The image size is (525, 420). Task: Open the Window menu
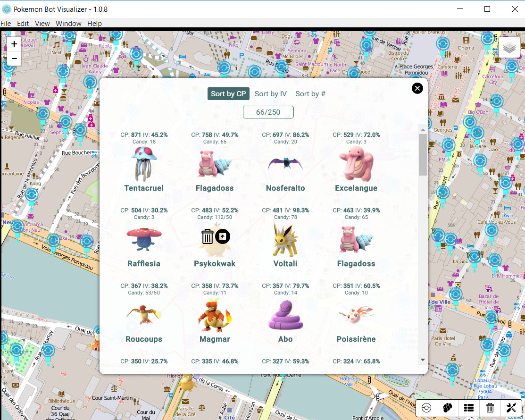[x=68, y=24]
